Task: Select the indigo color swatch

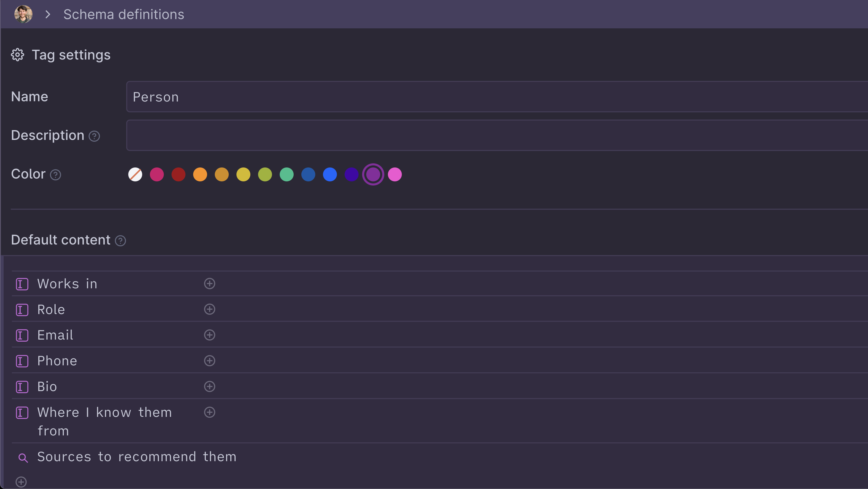Action: coord(351,175)
